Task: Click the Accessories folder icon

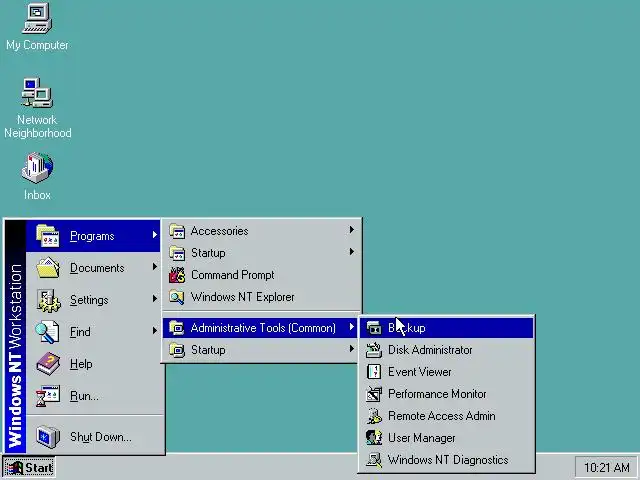Action: 177,231
